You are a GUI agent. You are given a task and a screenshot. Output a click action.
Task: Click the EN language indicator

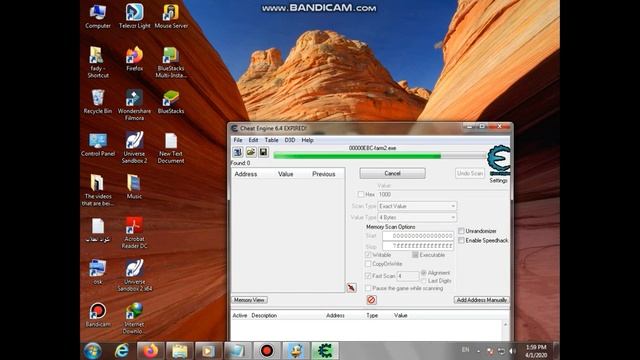[465, 350]
